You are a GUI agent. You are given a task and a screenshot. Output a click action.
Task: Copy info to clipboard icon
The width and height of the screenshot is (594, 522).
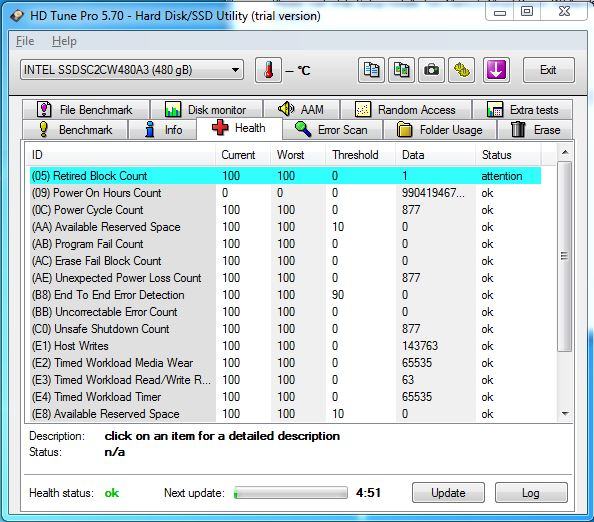pyautogui.click(x=371, y=70)
